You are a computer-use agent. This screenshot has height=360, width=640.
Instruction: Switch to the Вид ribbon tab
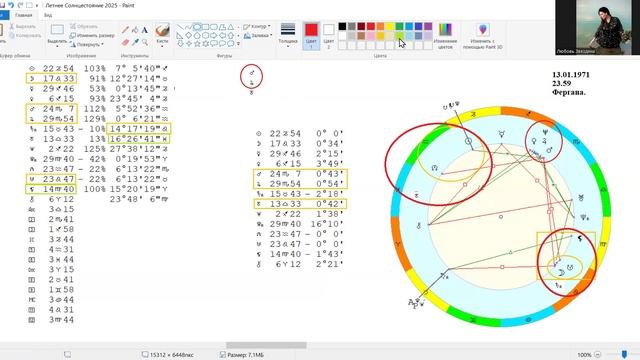pyautogui.click(x=48, y=15)
